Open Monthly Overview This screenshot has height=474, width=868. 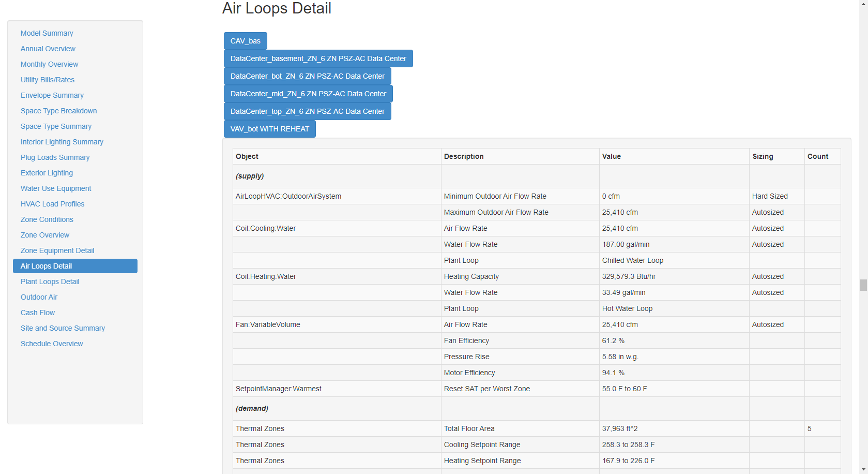(x=49, y=64)
